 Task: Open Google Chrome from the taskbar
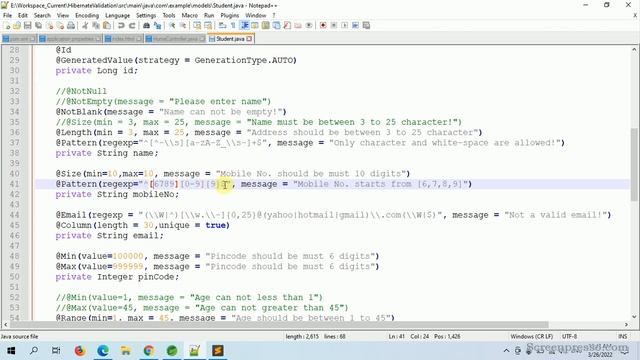[149, 350]
